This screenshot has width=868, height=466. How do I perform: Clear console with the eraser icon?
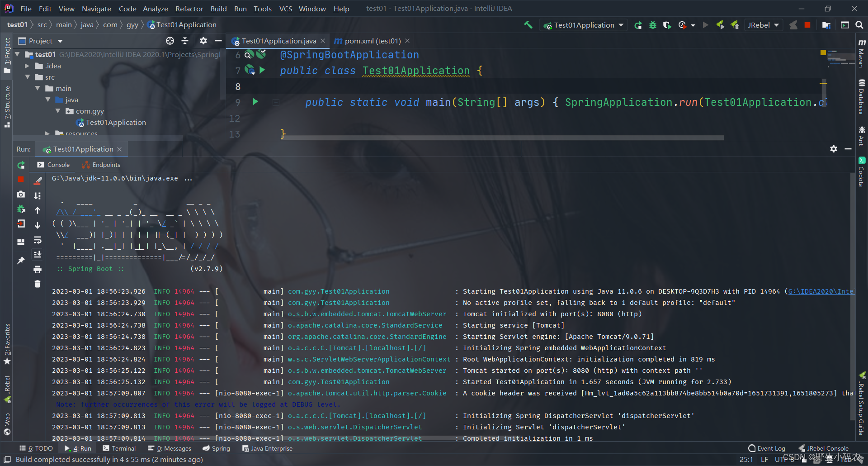pyautogui.click(x=38, y=181)
